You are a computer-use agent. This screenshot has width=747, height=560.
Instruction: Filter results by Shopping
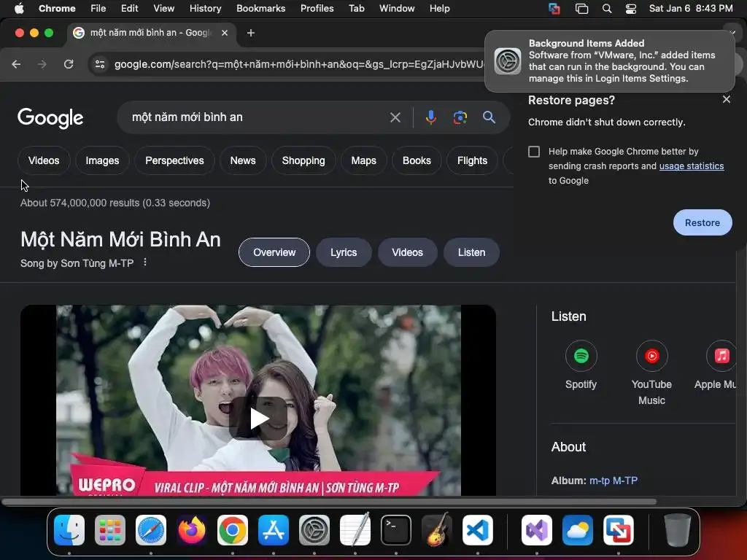(303, 160)
